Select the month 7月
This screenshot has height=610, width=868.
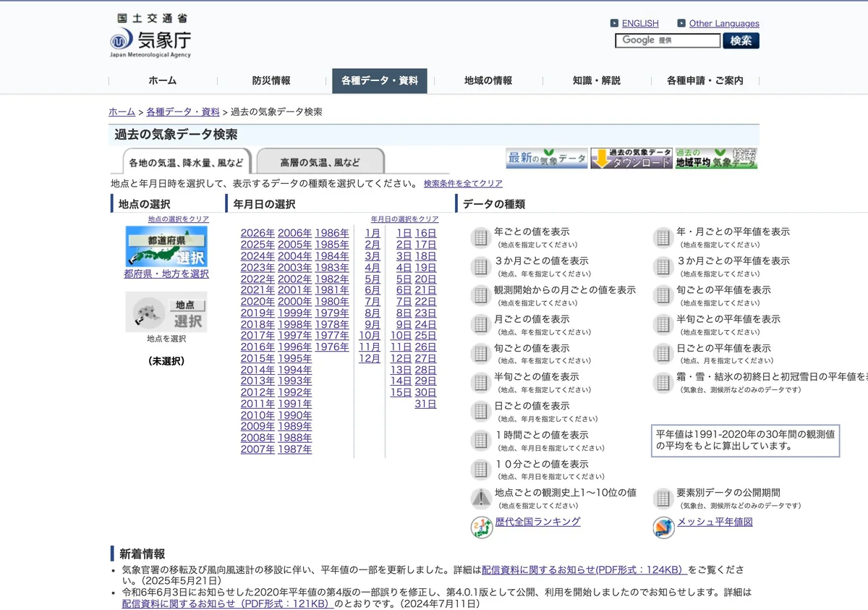[x=373, y=302]
